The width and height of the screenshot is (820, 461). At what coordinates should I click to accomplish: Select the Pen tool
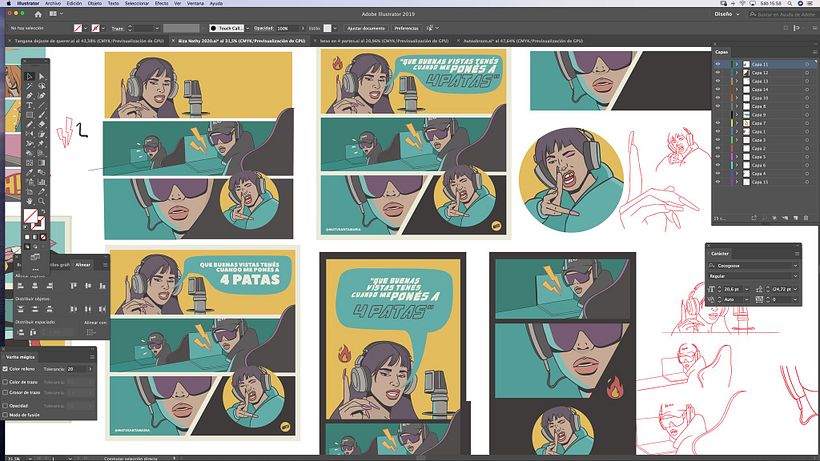29,96
